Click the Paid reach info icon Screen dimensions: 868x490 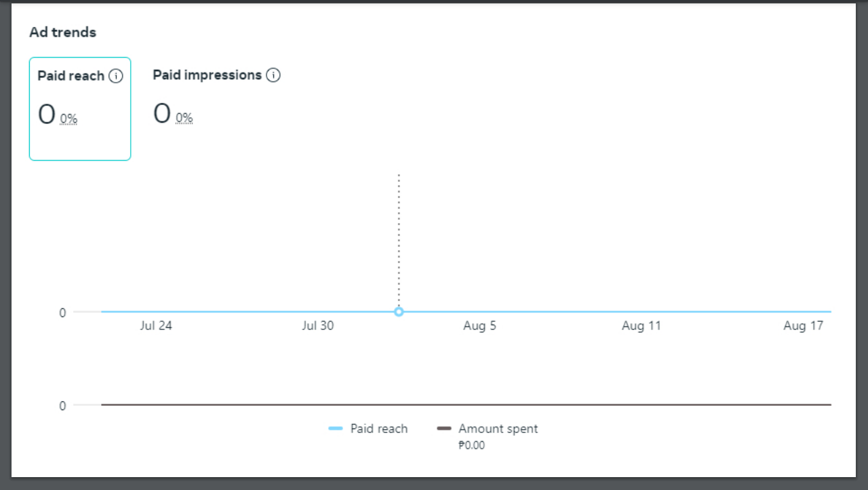(x=116, y=76)
